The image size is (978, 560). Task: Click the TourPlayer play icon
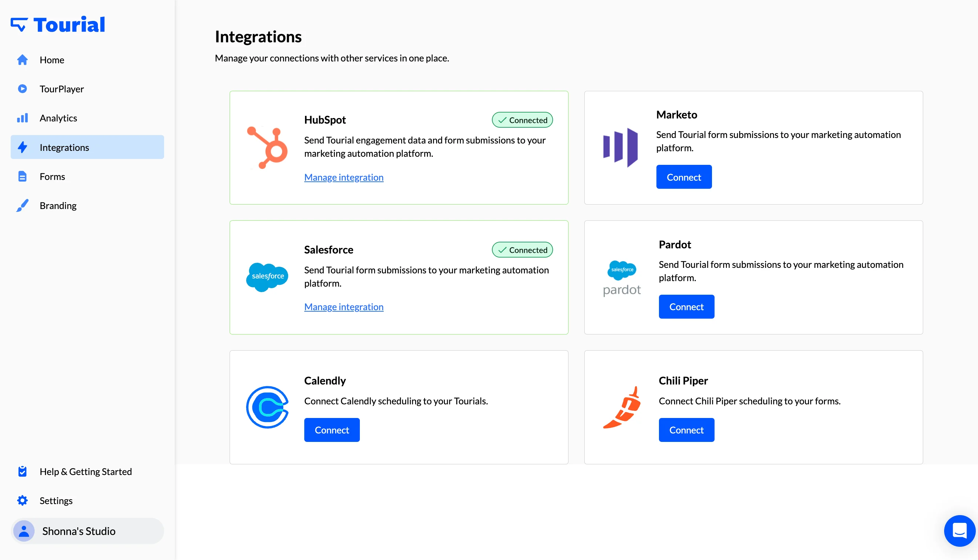[x=22, y=89]
